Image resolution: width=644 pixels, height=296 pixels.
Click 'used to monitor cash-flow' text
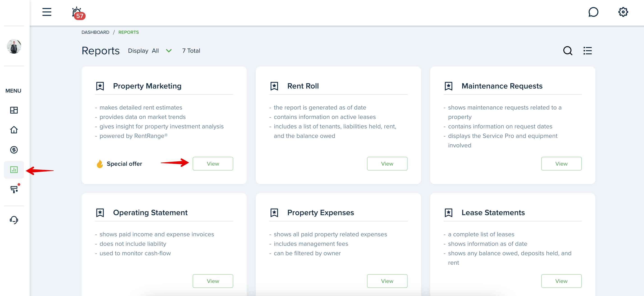pos(135,253)
